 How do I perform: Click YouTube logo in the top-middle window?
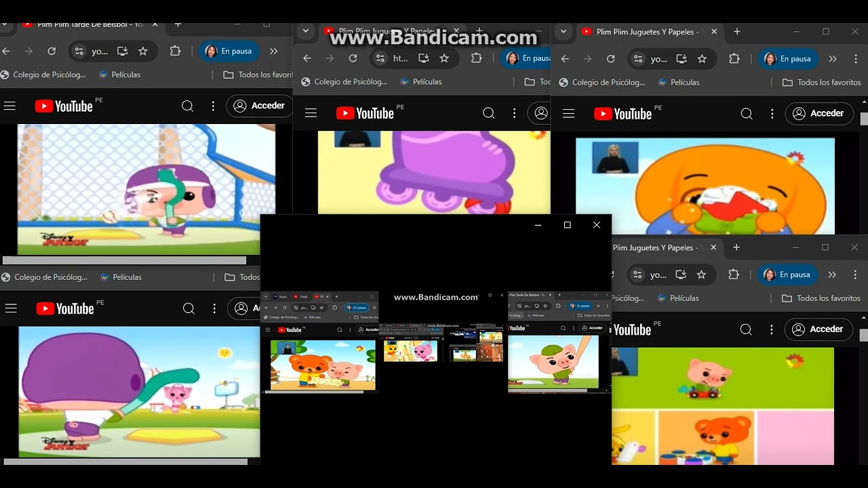365,113
